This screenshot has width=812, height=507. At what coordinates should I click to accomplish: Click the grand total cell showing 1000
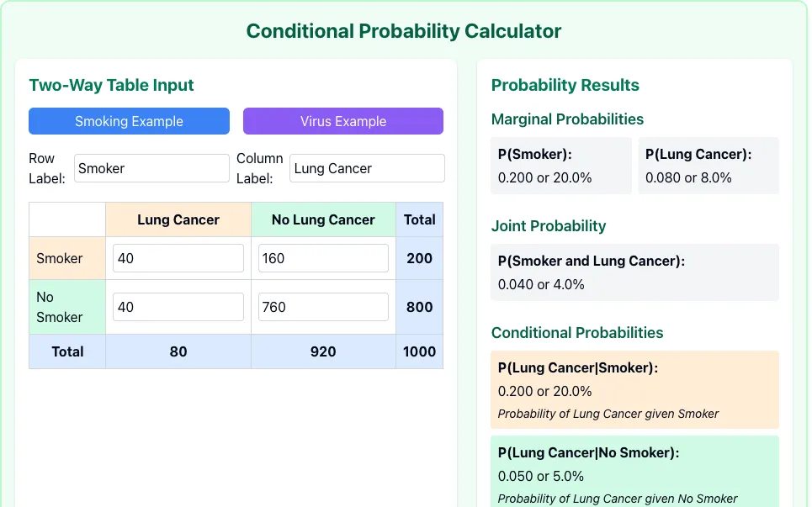click(420, 351)
